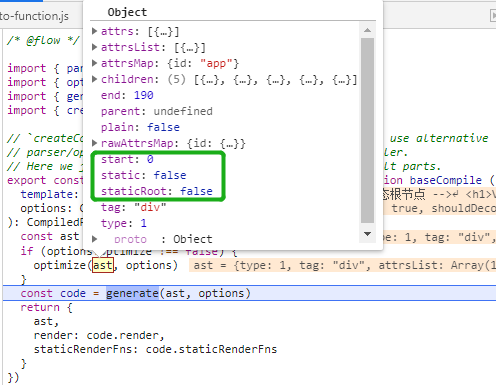
Task: Expand the __proto__ Object entry
Action: (x=95, y=239)
